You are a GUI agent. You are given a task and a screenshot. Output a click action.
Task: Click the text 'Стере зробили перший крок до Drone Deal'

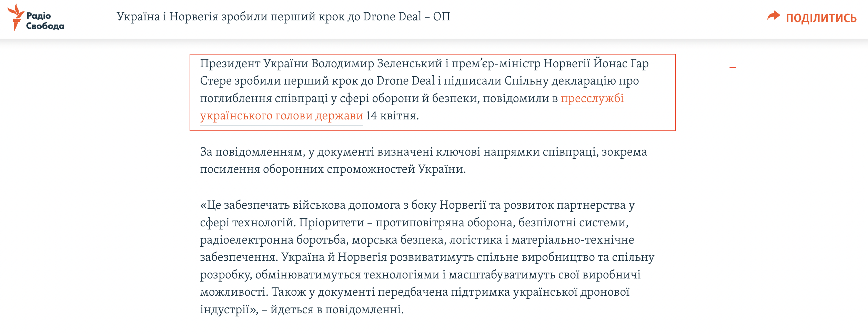(317, 81)
